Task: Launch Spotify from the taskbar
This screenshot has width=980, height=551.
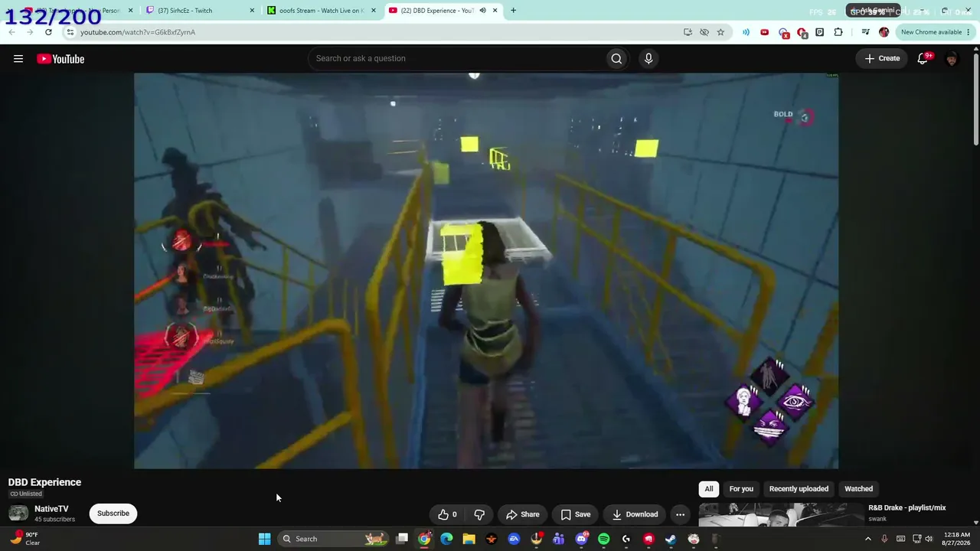Action: click(603, 539)
